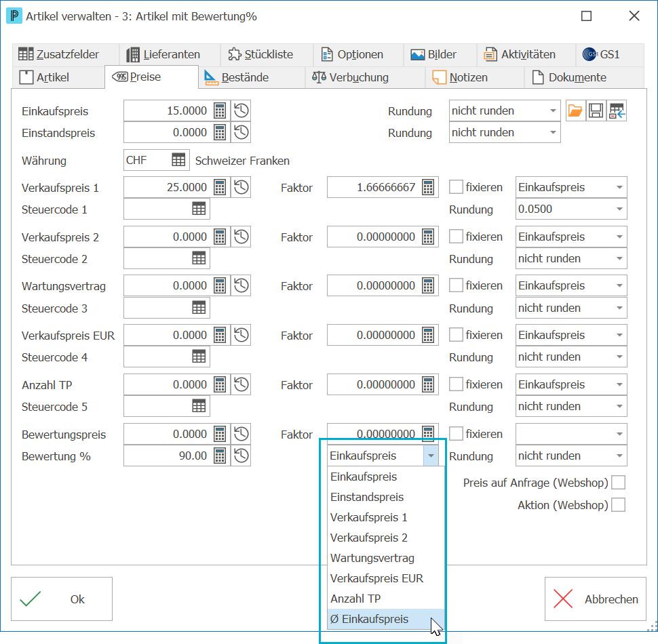Check the Aktion (Webshop) checkbox
The height and width of the screenshot is (644, 658).
click(618, 505)
